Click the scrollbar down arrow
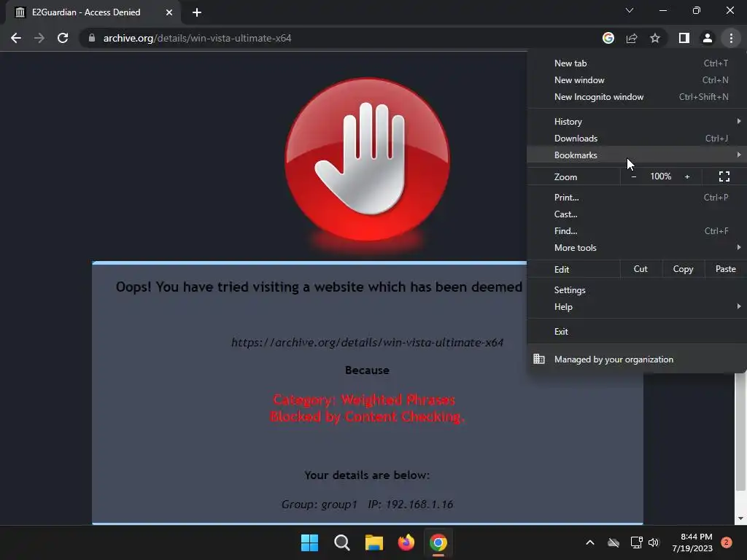 point(740,518)
